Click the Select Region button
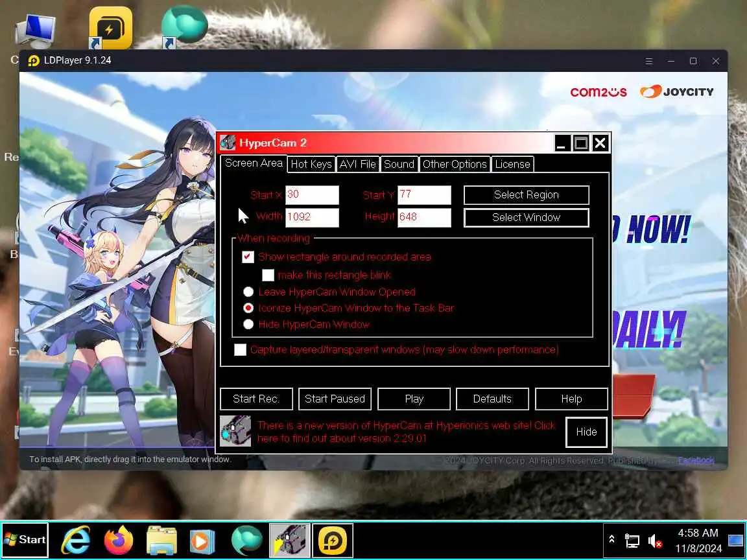The width and height of the screenshot is (747, 560). pos(527,194)
